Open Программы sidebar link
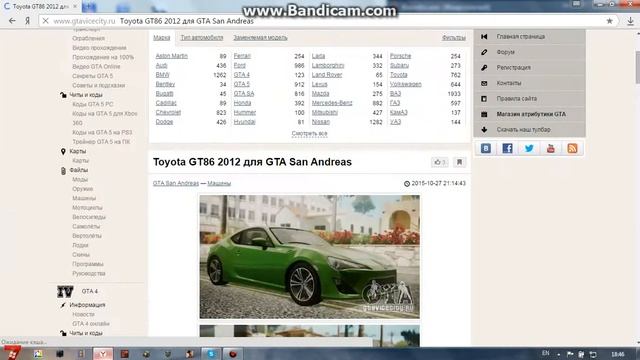The height and width of the screenshot is (360, 640). click(x=88, y=264)
